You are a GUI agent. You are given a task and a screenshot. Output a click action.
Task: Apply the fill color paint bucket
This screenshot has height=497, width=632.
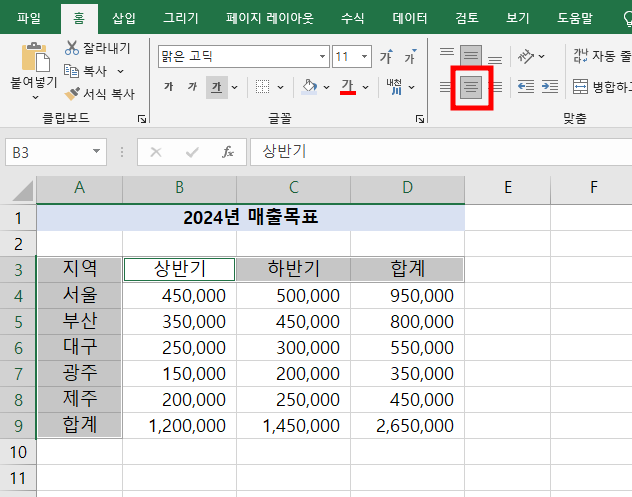309,87
